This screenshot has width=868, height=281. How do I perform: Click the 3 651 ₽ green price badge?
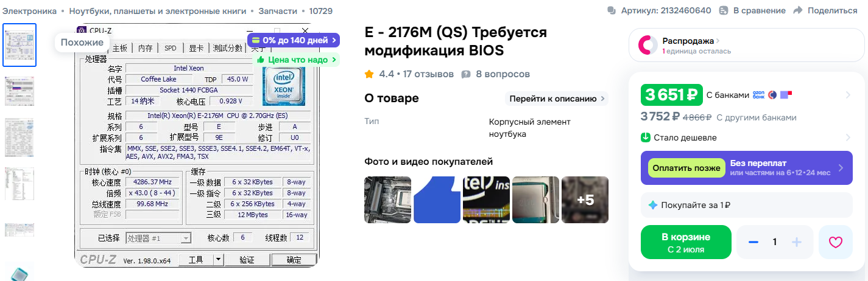coord(671,95)
